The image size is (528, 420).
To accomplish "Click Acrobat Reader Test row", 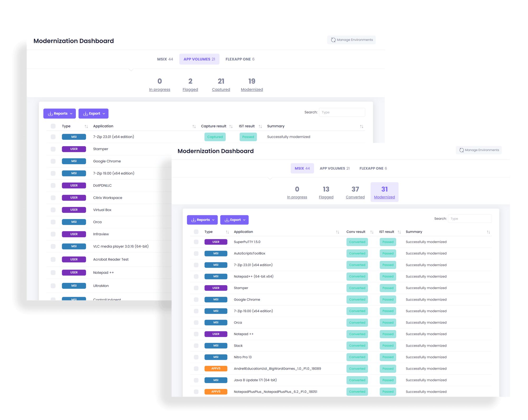I will 111,259.
